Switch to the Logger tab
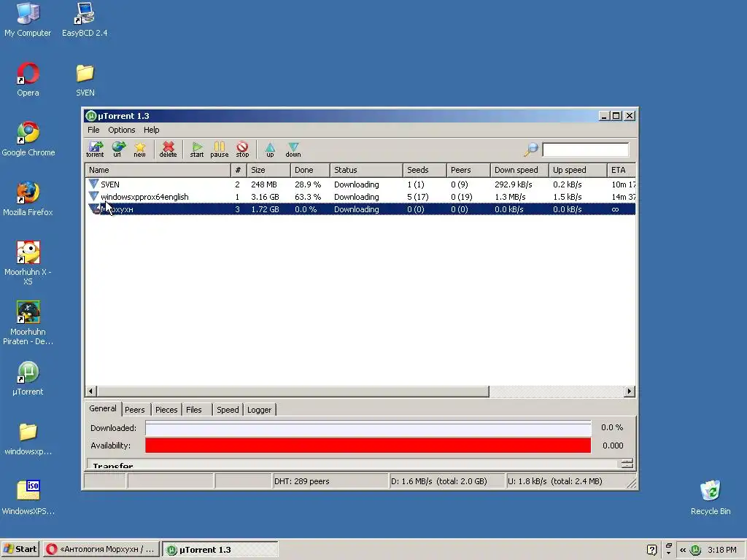The width and height of the screenshot is (747, 560). [x=259, y=410]
